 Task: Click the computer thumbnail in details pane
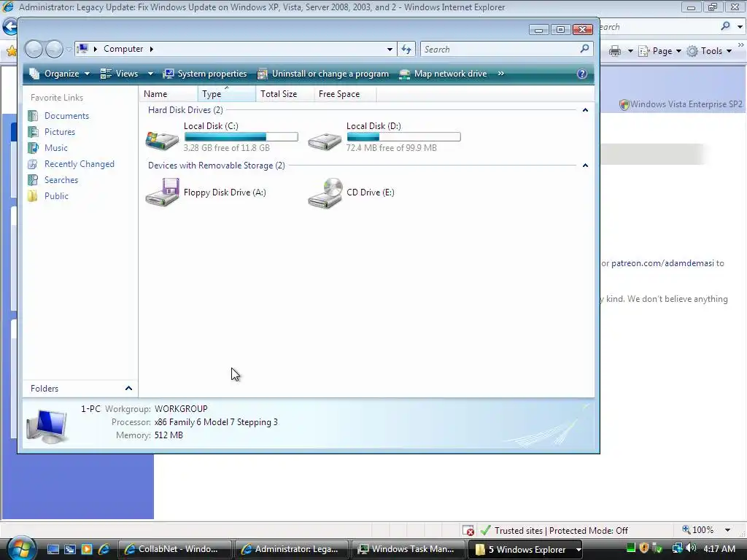click(47, 425)
